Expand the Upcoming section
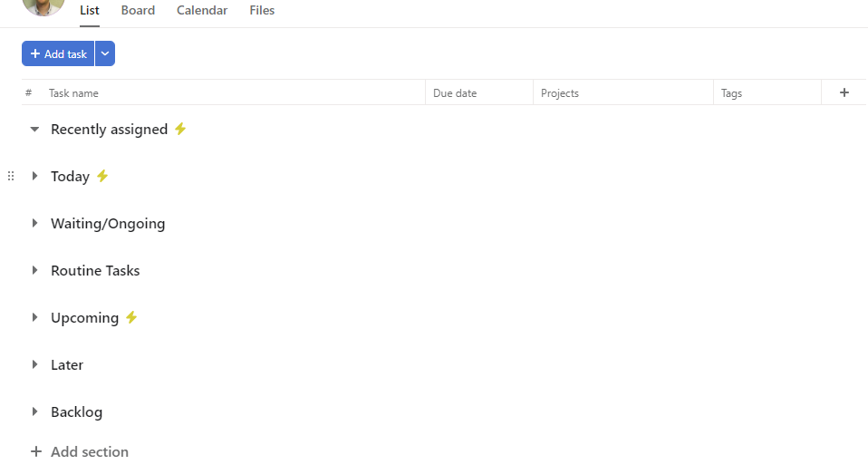This screenshot has width=868, height=474. click(x=34, y=317)
